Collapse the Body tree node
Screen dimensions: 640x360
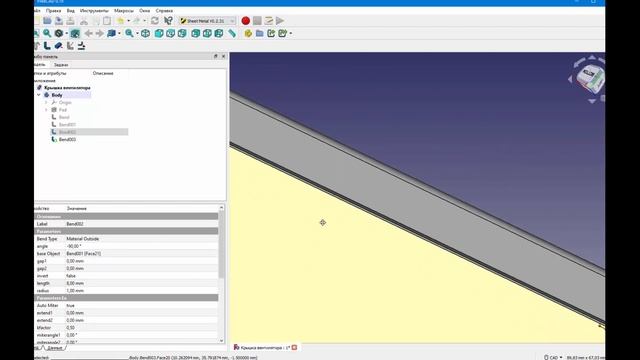(39, 95)
